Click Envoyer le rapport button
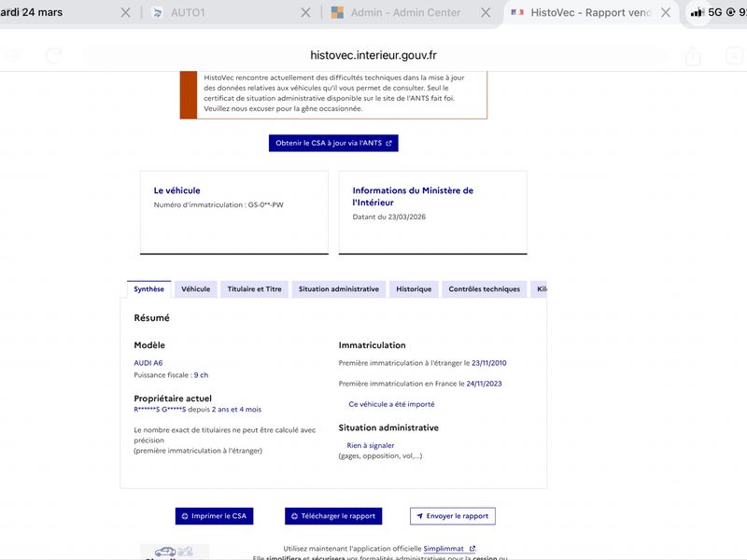 tap(453, 516)
